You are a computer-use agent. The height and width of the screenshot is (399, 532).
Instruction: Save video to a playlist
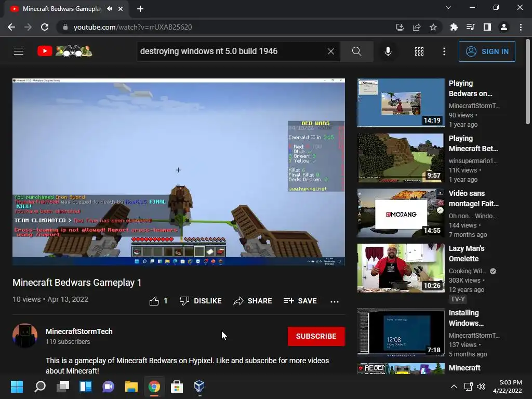pos(300,301)
